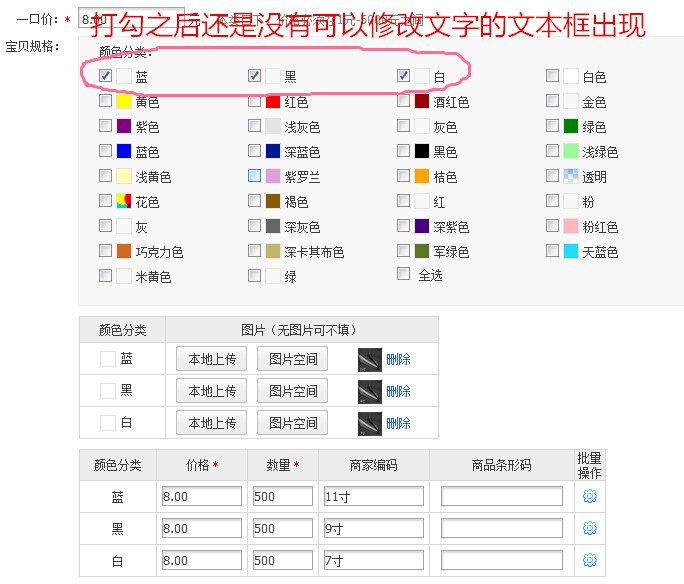Click the multicolor 花色 swatch icon

tap(124, 201)
